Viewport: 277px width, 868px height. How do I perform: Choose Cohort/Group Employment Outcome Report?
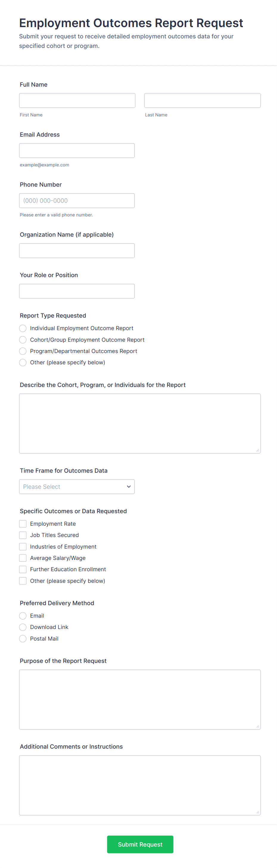tap(23, 340)
